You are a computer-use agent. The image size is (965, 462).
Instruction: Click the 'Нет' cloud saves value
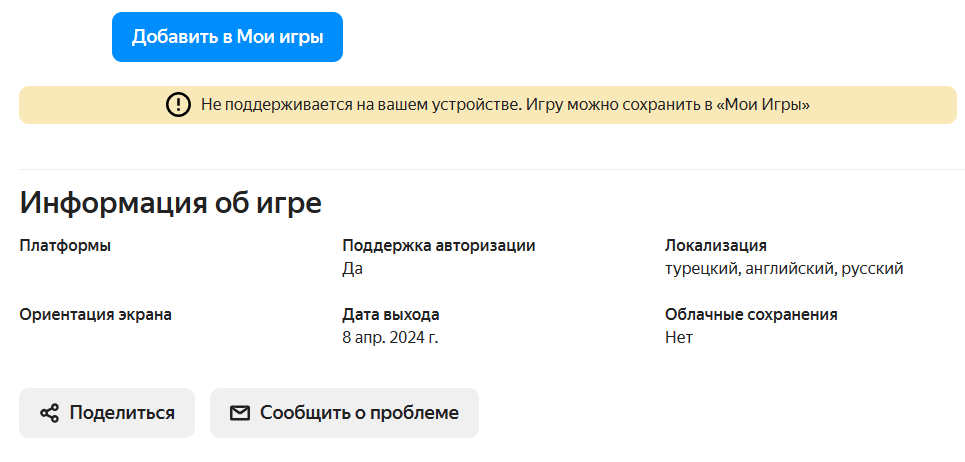[679, 338]
